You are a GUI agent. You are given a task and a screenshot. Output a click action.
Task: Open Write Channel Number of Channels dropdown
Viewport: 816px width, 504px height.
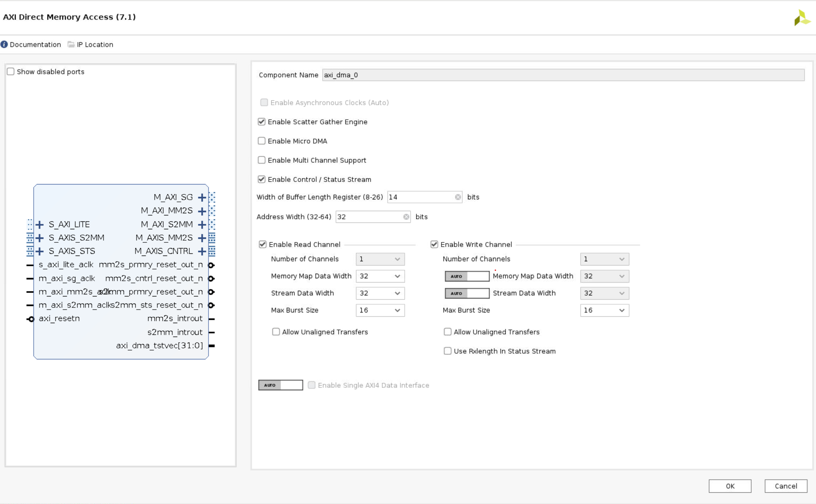(x=605, y=259)
